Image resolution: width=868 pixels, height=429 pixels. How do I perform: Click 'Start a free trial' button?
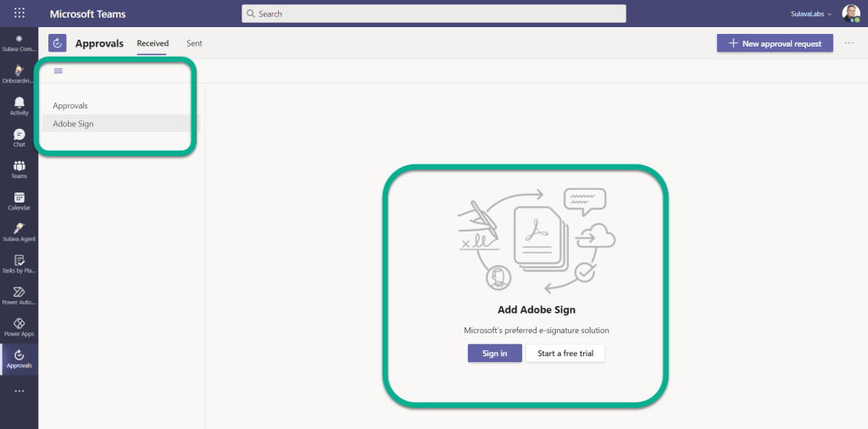[x=565, y=354]
